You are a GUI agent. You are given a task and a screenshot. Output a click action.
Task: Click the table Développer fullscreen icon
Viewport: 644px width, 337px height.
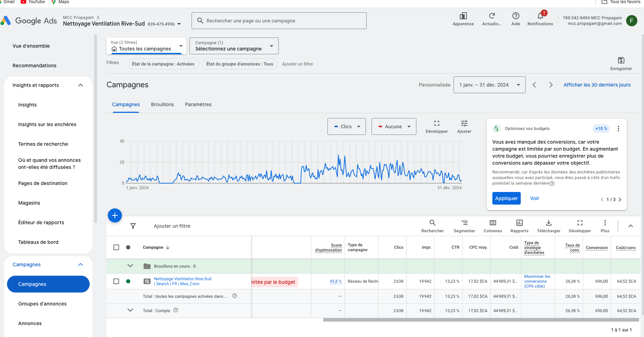tap(580, 223)
